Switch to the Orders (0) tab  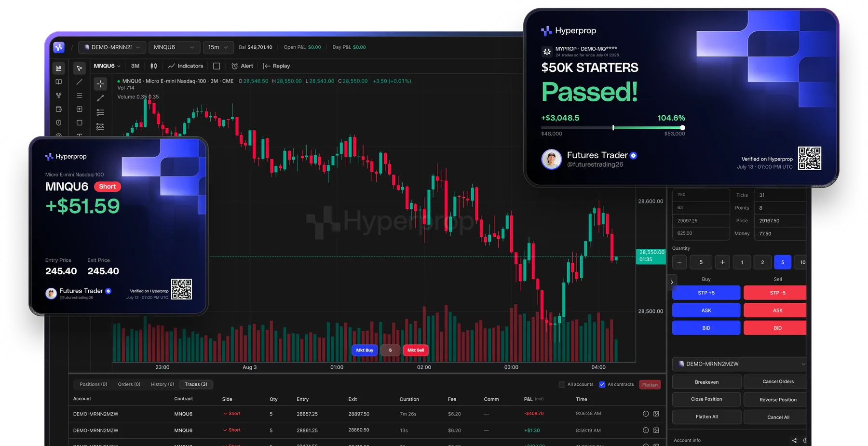point(129,384)
